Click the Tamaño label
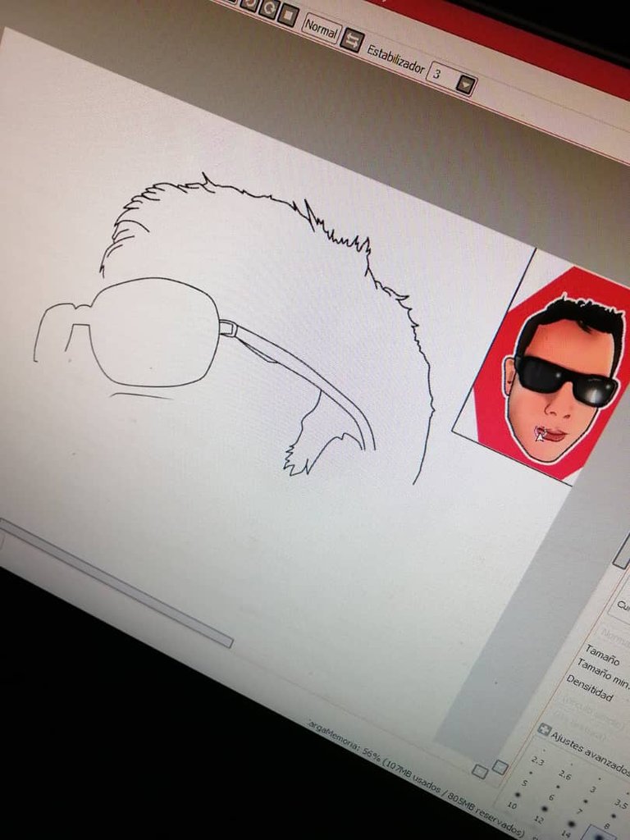 point(602,655)
